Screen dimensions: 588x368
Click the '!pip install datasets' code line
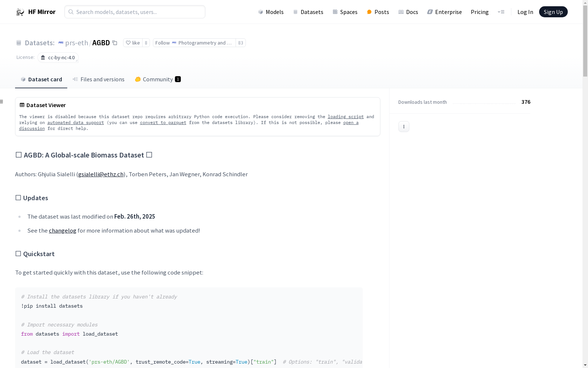coord(52,306)
